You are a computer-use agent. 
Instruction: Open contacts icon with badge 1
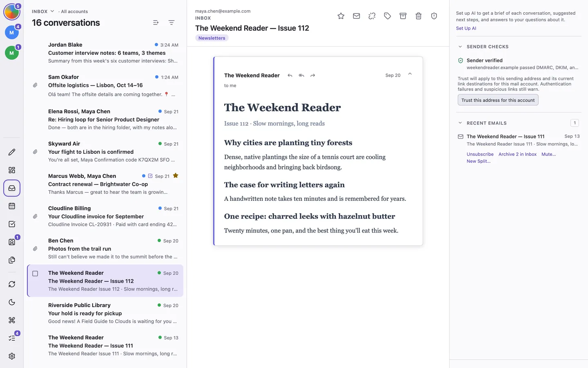(12, 242)
